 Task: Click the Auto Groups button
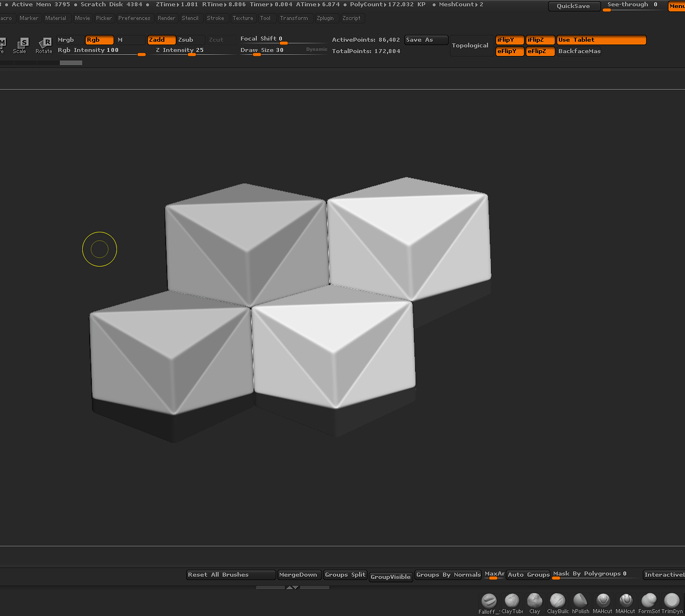tap(528, 575)
